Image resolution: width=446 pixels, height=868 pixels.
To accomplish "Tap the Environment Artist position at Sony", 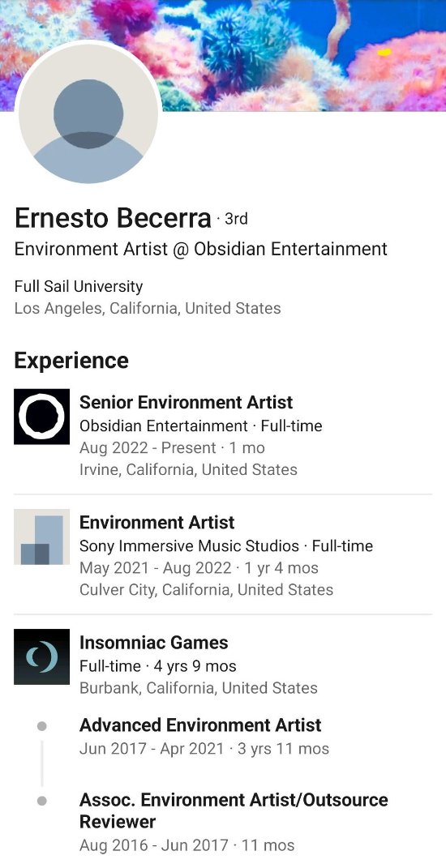I will pos(157,523).
